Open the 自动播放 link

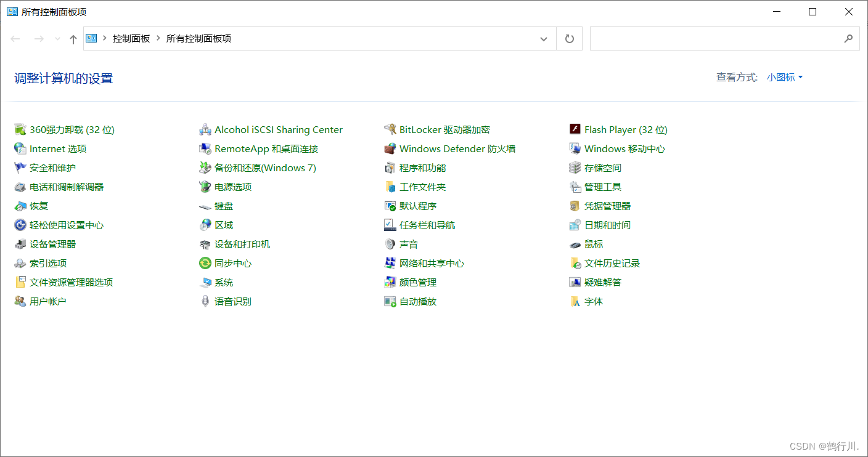pyautogui.click(x=418, y=301)
